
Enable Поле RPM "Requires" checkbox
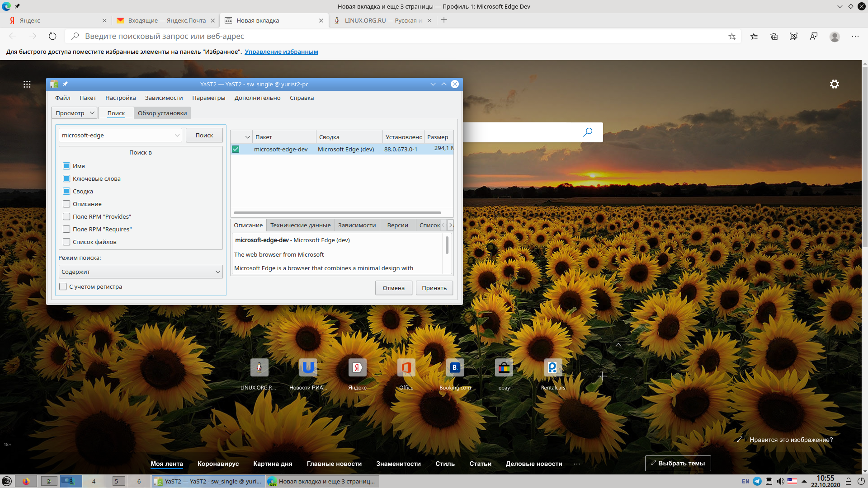click(x=66, y=229)
